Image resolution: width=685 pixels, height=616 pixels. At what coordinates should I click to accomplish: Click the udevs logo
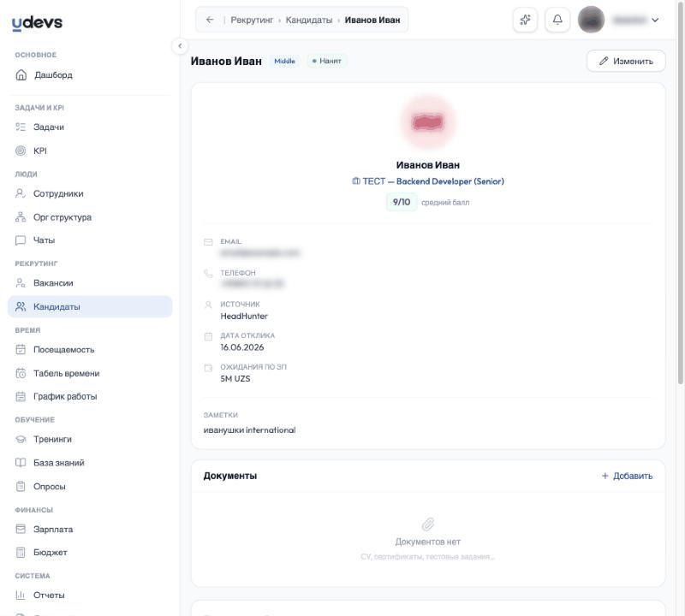(x=37, y=23)
